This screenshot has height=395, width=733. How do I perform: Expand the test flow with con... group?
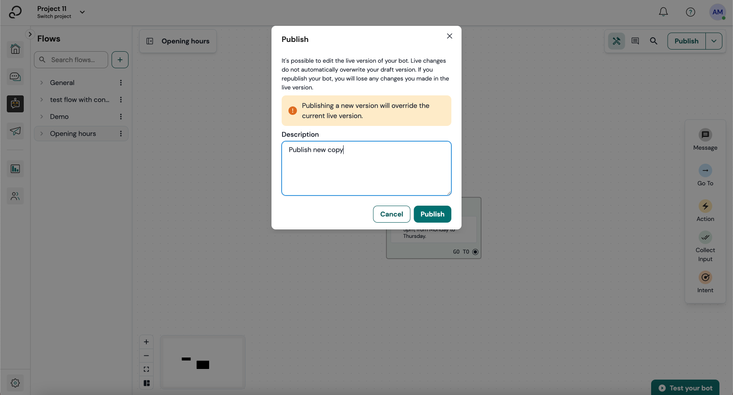tap(42, 100)
